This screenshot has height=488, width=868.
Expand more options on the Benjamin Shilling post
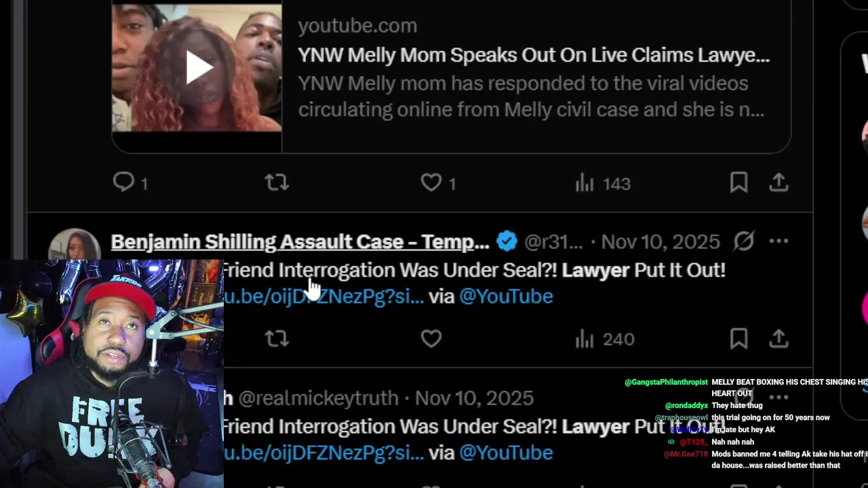pyautogui.click(x=778, y=241)
